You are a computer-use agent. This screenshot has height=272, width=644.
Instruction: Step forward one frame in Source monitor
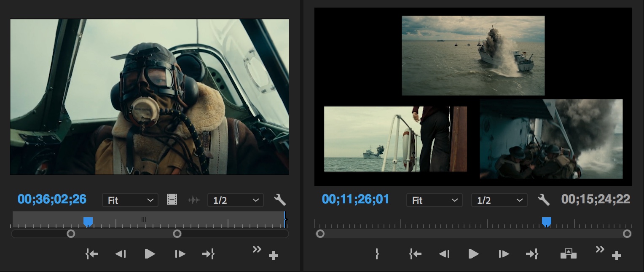pos(180,254)
